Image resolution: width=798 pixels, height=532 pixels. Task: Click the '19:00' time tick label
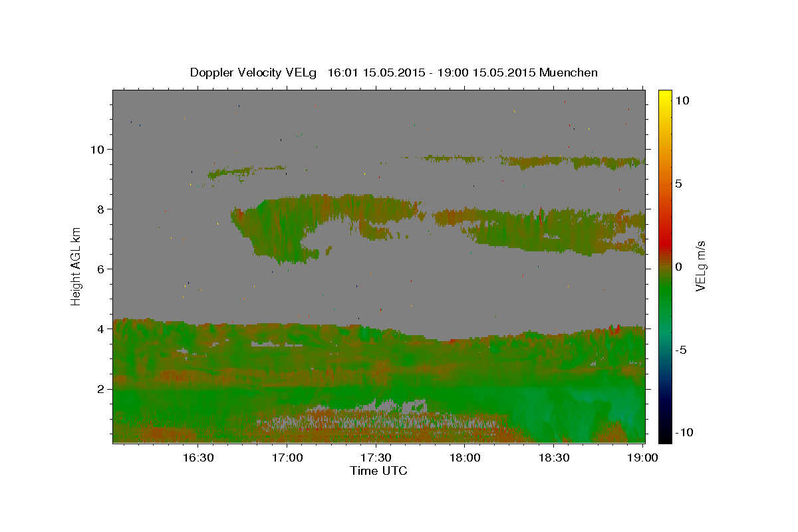[x=643, y=458]
